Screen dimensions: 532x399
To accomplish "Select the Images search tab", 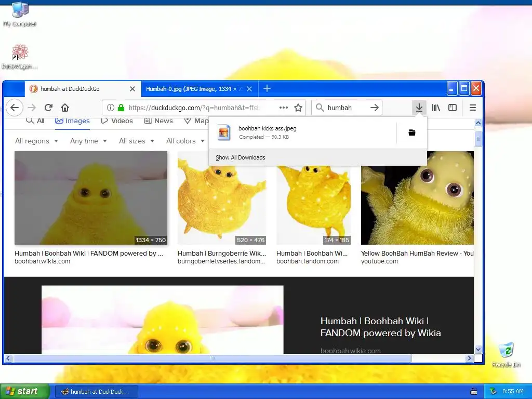I will point(72,121).
